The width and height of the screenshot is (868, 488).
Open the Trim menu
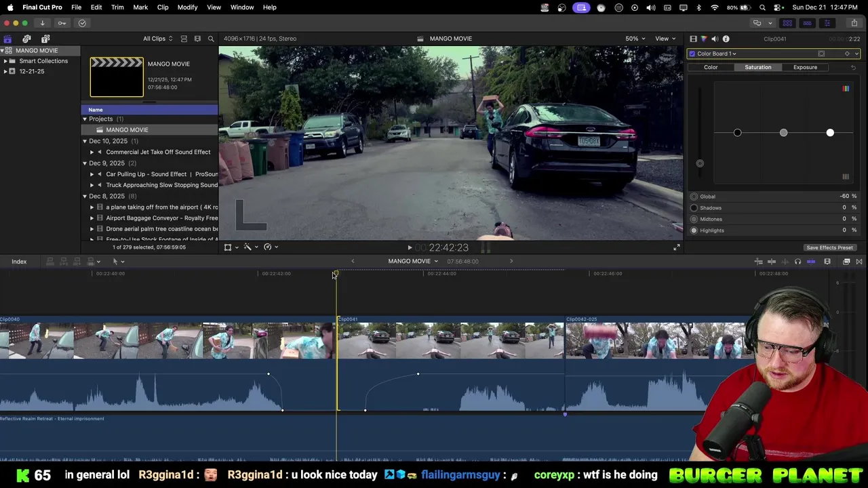coord(117,7)
